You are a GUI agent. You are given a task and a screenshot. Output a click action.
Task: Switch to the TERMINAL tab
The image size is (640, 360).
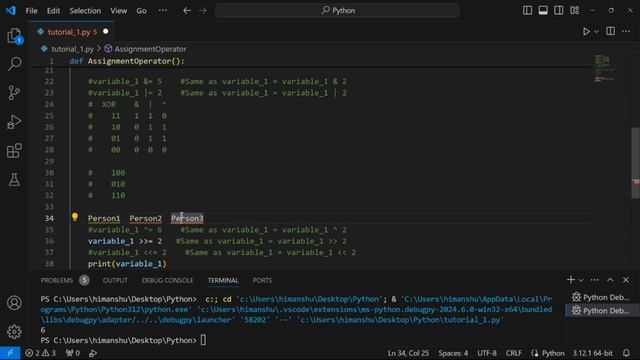(223, 280)
